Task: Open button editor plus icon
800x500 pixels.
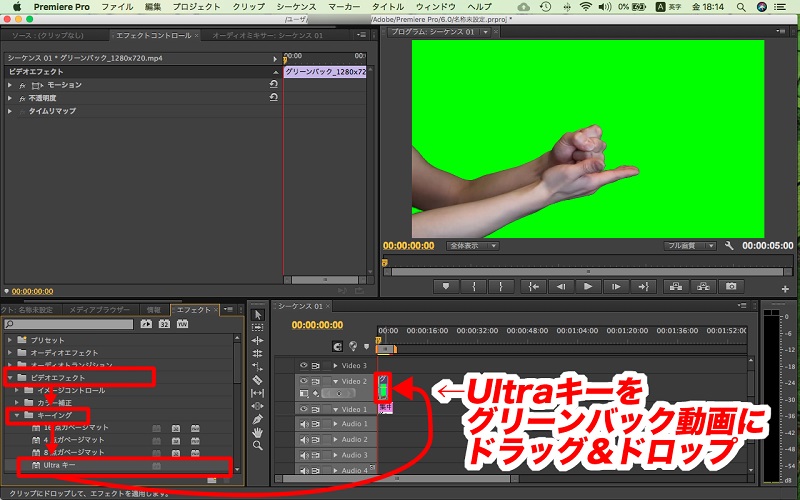Action: [x=785, y=289]
